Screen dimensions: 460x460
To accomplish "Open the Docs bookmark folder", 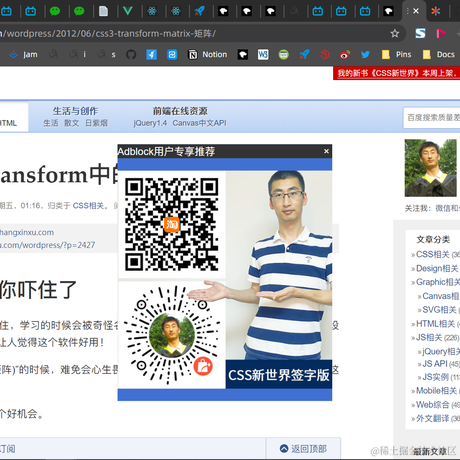I will [x=438, y=54].
